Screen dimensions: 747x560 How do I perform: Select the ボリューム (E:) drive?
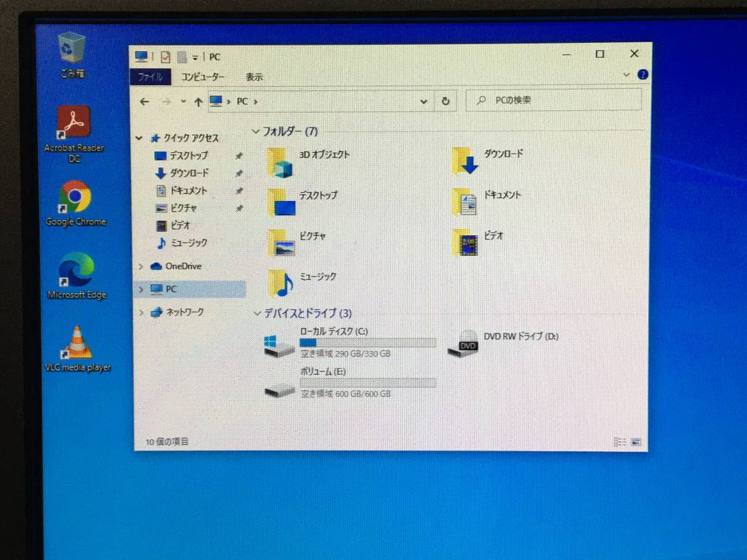pyautogui.click(x=350, y=383)
